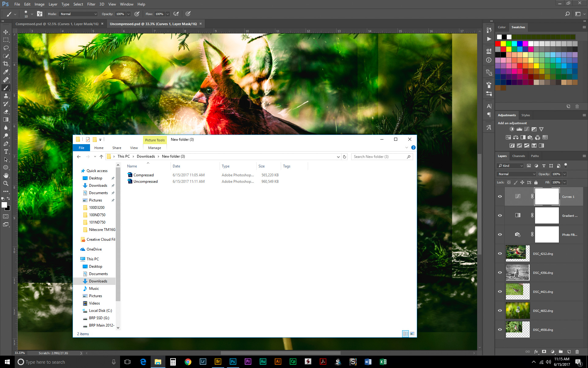Click the foreground color box

click(x=4, y=205)
